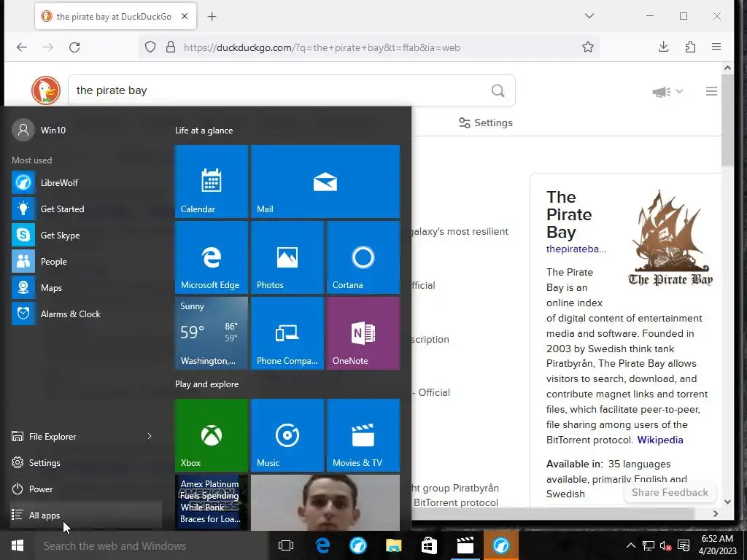Open the Cortana tile

click(363, 257)
